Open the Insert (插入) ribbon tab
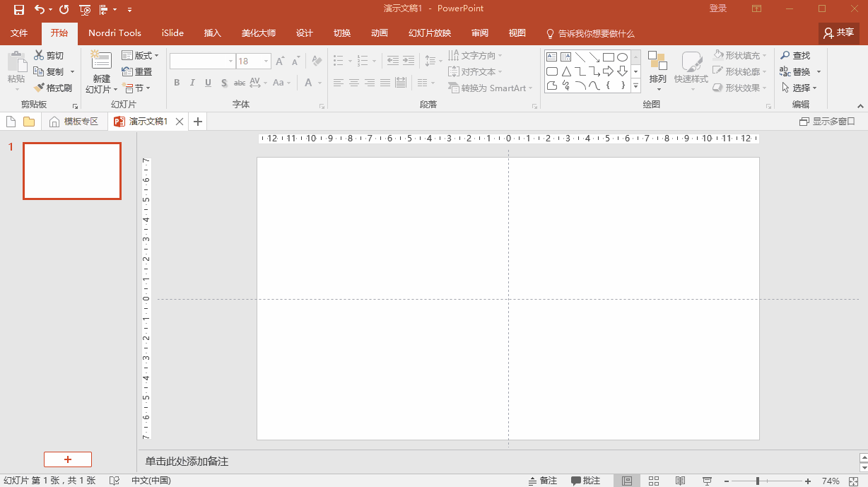The width and height of the screenshot is (868, 487). 212,33
